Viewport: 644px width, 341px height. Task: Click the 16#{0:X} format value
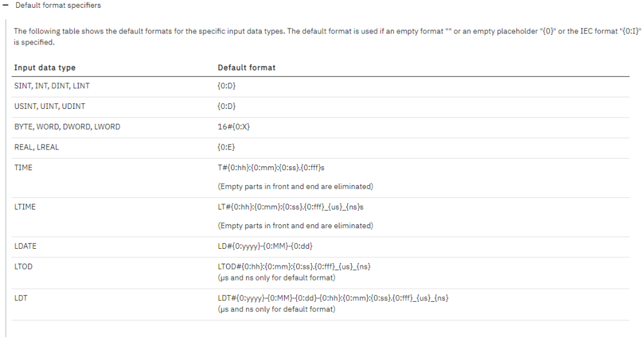[233, 127]
